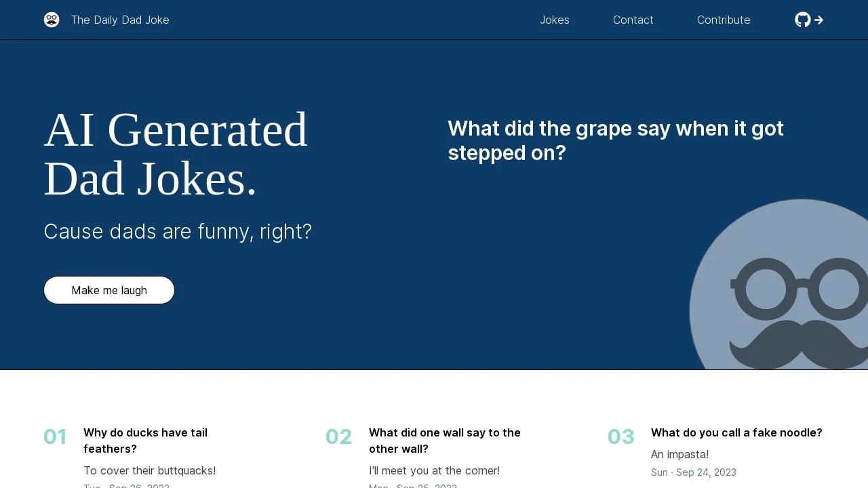Viewport: 868px width, 488px height.
Task: Open the one wall joke title
Action: 444,441
